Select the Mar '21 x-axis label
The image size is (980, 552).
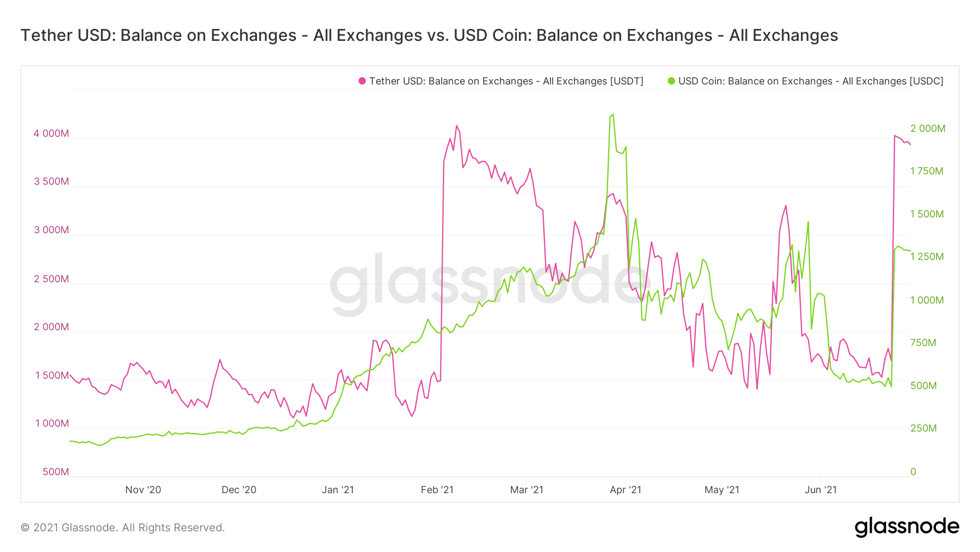point(526,489)
